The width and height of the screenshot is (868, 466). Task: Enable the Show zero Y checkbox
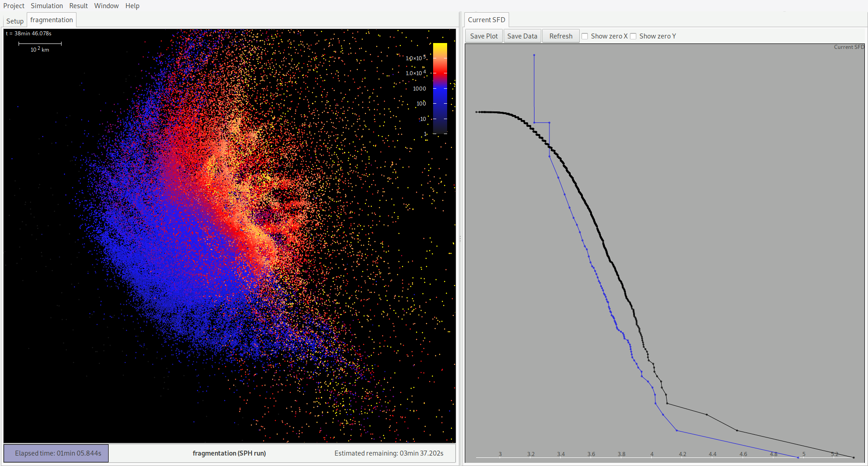point(633,36)
